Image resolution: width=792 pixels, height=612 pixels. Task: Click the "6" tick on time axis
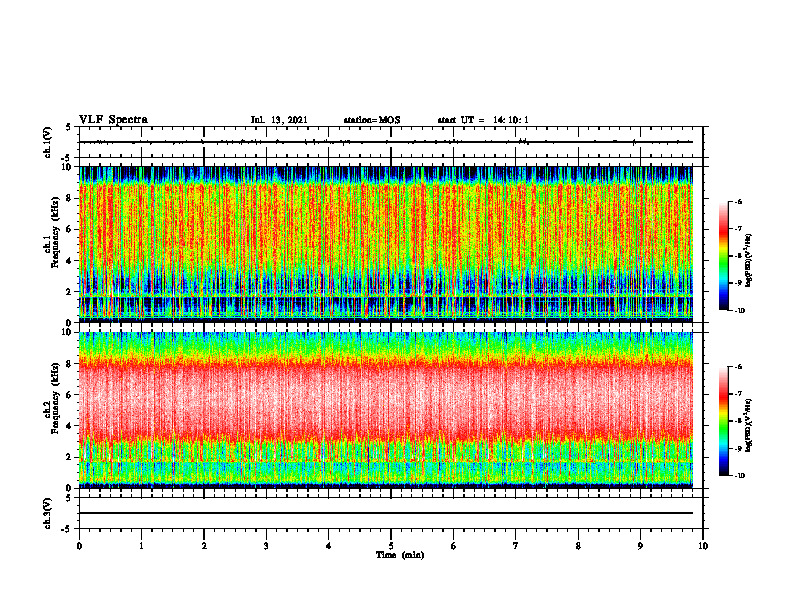coord(453,546)
